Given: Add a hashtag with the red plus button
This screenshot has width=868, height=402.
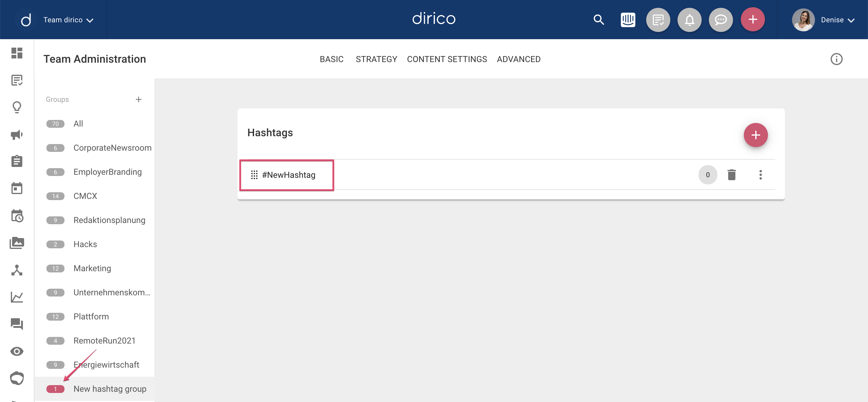Looking at the screenshot, I should click(x=756, y=135).
